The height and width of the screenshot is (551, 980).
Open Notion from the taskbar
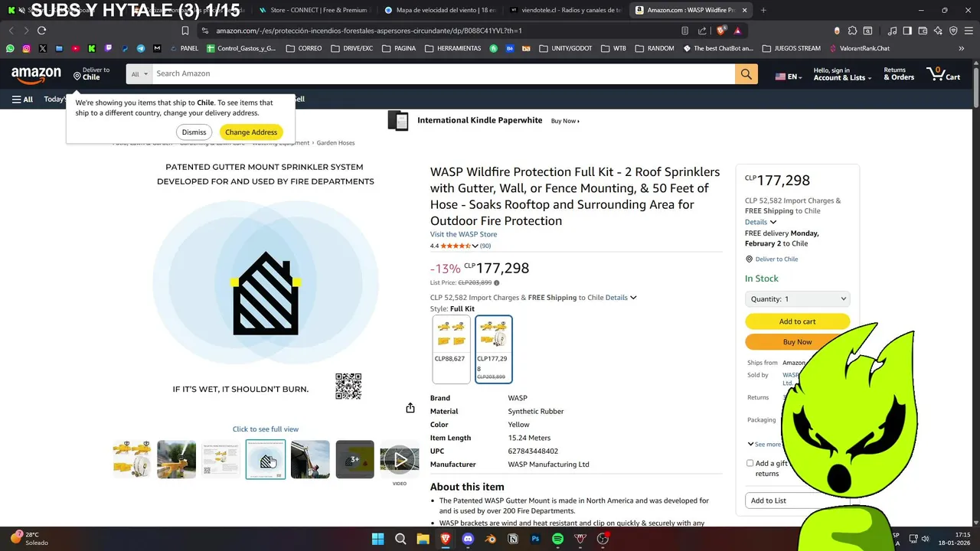click(513, 539)
